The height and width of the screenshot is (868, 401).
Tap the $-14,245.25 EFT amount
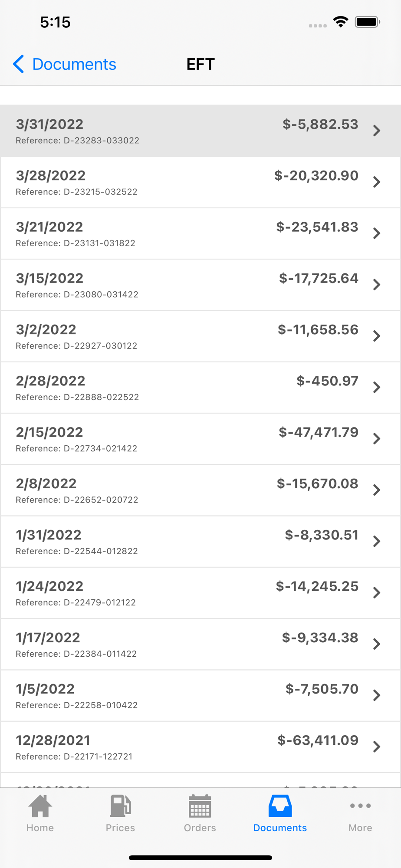point(317,586)
